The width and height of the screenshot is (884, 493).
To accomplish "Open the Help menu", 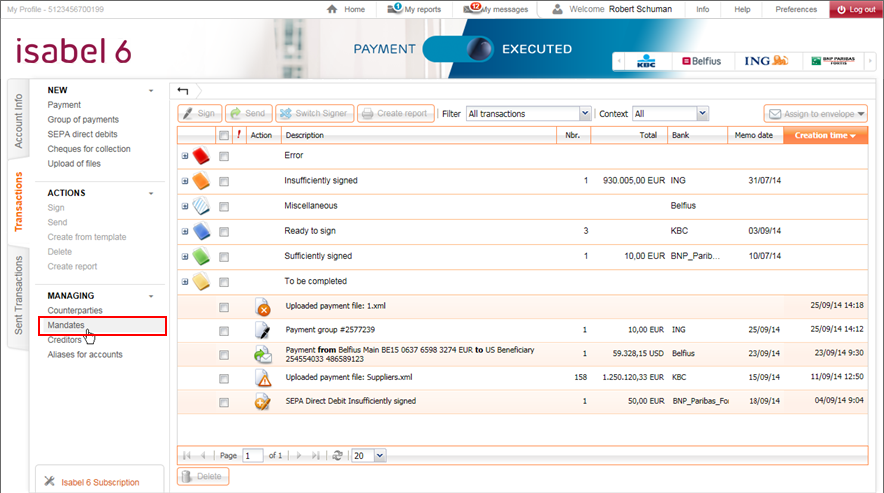I will (742, 9).
